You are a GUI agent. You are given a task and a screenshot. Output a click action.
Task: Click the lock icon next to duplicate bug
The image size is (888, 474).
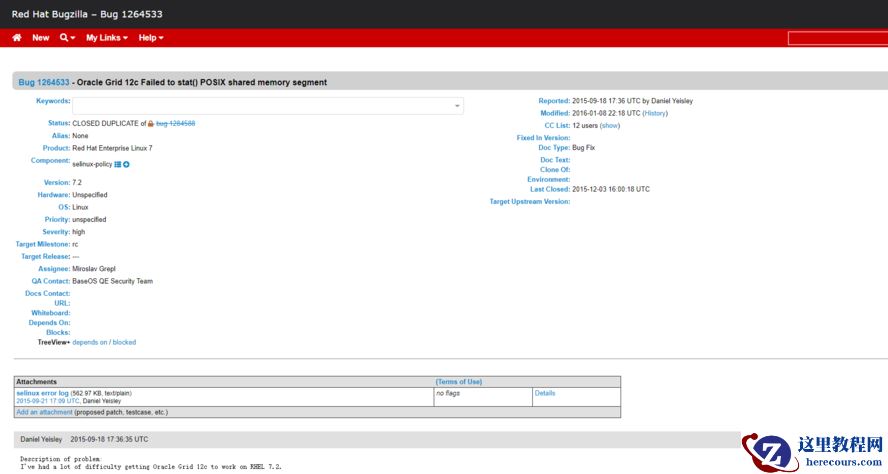(x=151, y=123)
